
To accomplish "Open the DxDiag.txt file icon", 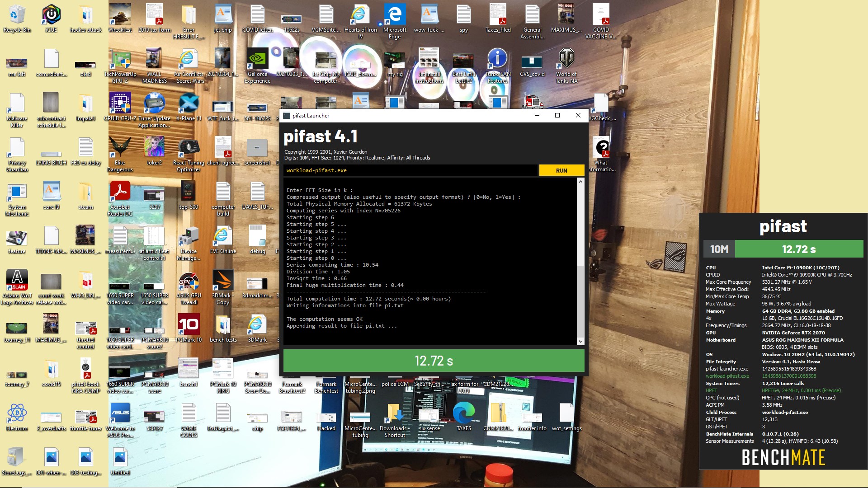I will (x=223, y=417).
